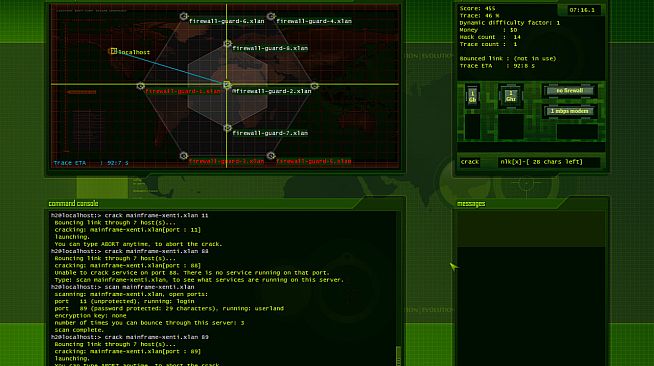654x366 pixels.
Task: Click the crack command status field
Action: 470,162
